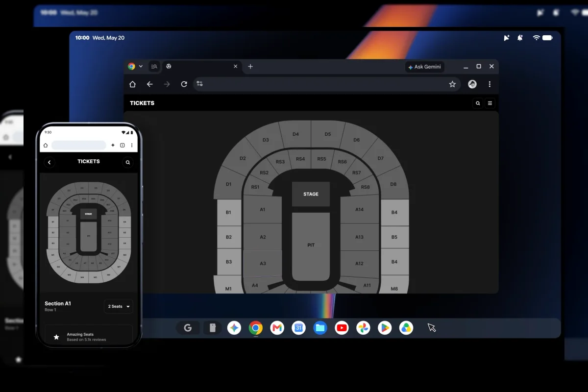Tap the search icon in phone app
The width and height of the screenshot is (588, 392).
coord(128,162)
